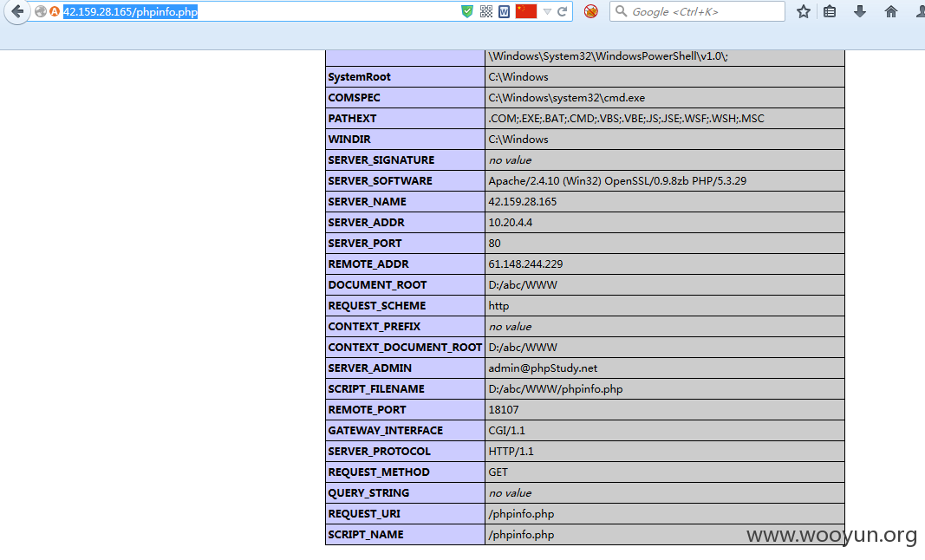Click the PATHEXT value starting with .COM;.EXE

626,118
